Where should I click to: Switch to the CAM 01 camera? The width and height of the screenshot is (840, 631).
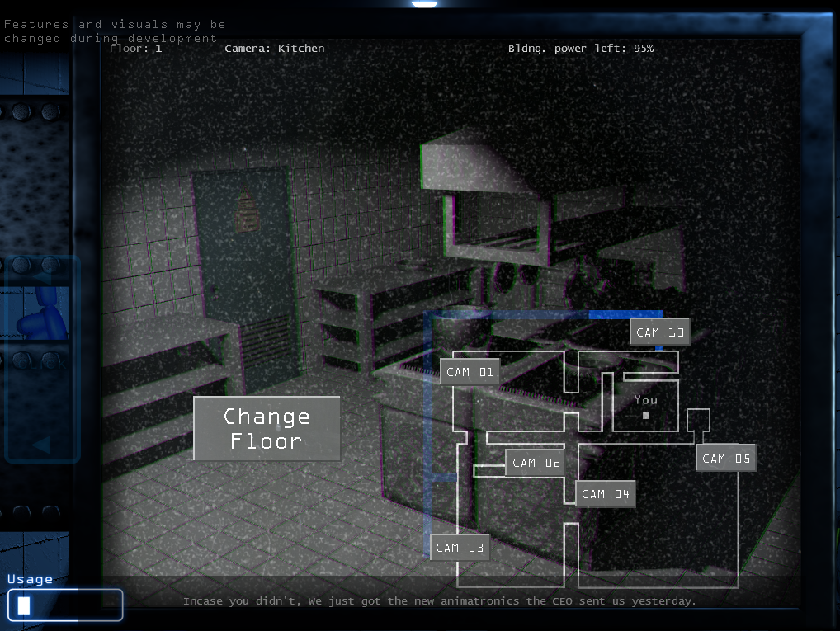click(x=470, y=372)
